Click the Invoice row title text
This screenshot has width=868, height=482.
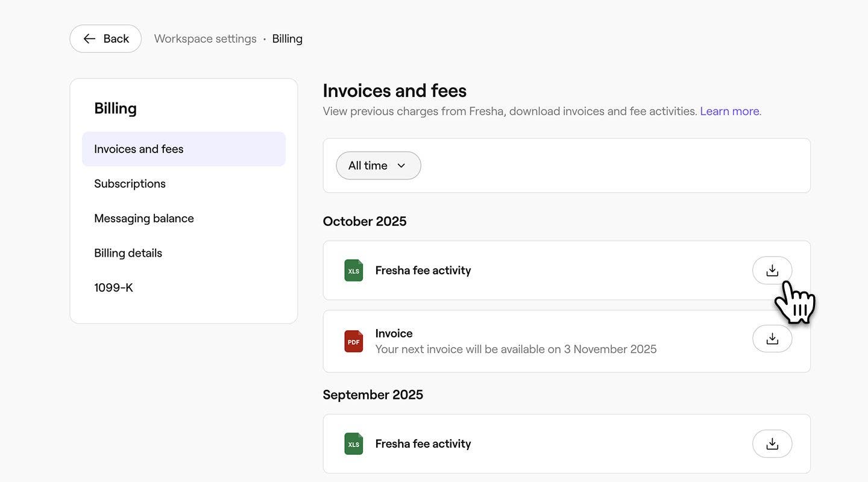[x=394, y=333]
